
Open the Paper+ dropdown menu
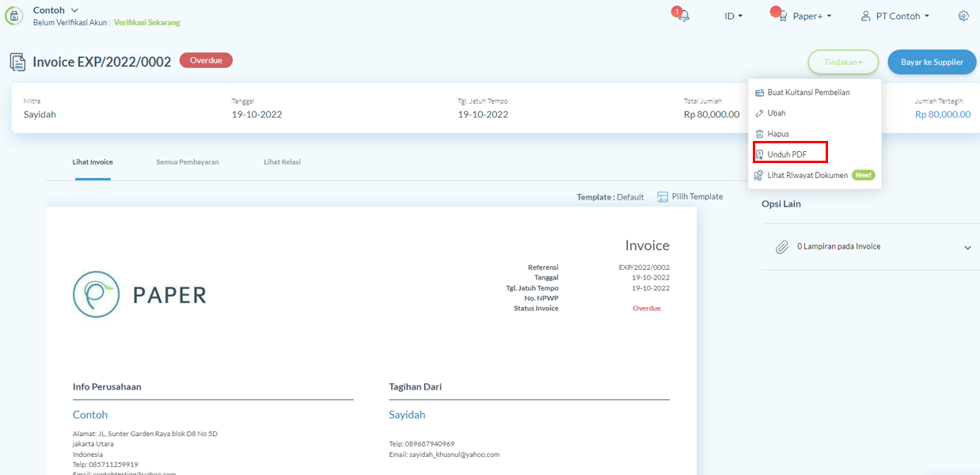point(812,16)
